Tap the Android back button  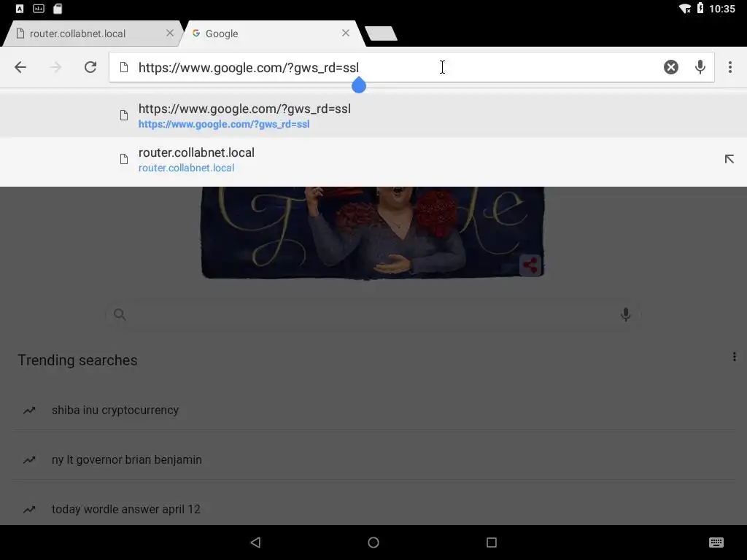tap(256, 542)
